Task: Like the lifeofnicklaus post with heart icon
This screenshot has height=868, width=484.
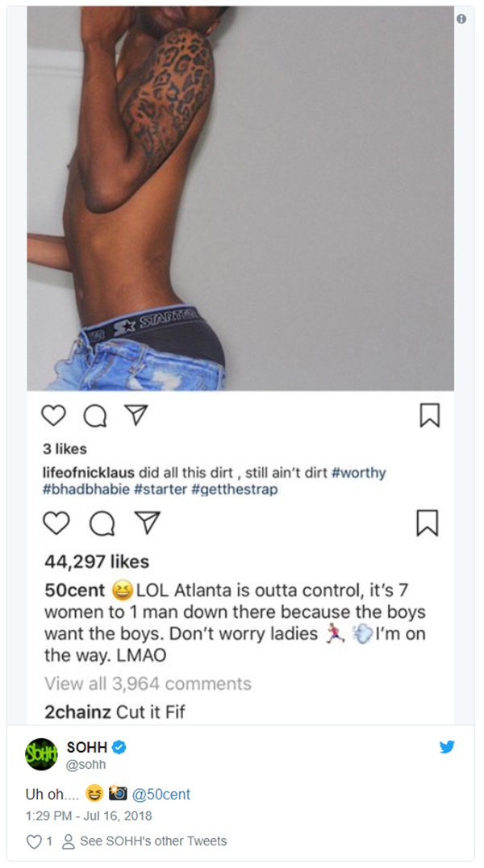Action: (54, 415)
